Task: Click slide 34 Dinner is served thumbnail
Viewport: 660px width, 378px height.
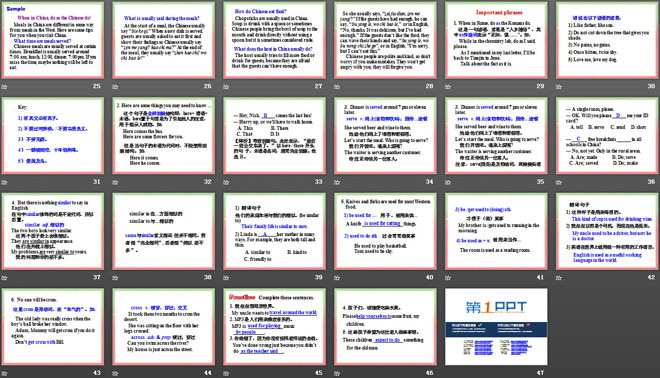Action: [x=385, y=136]
